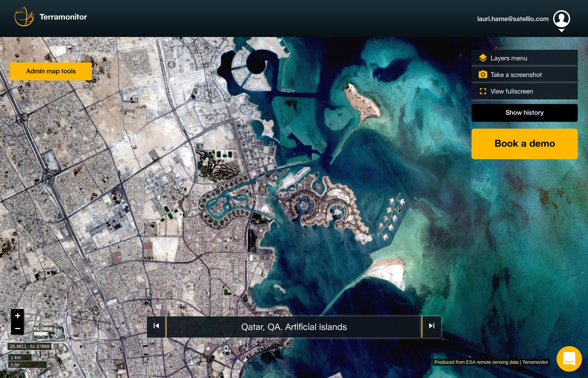Open the chat support bubble
Image resolution: width=588 pixels, height=378 pixels.
pos(569,359)
